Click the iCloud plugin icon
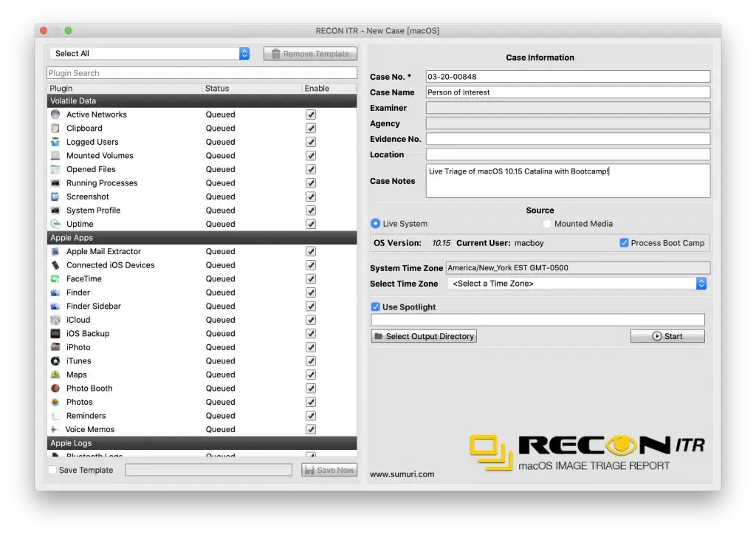Image resolution: width=756 pixels, height=537 pixels. coord(55,320)
